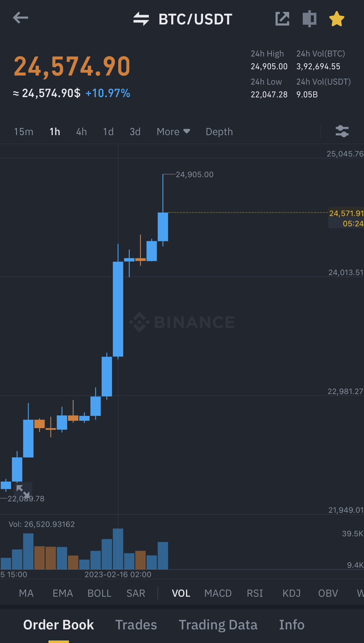Open the Depth view option
Viewport: 364px width, 643px height.
click(x=219, y=131)
